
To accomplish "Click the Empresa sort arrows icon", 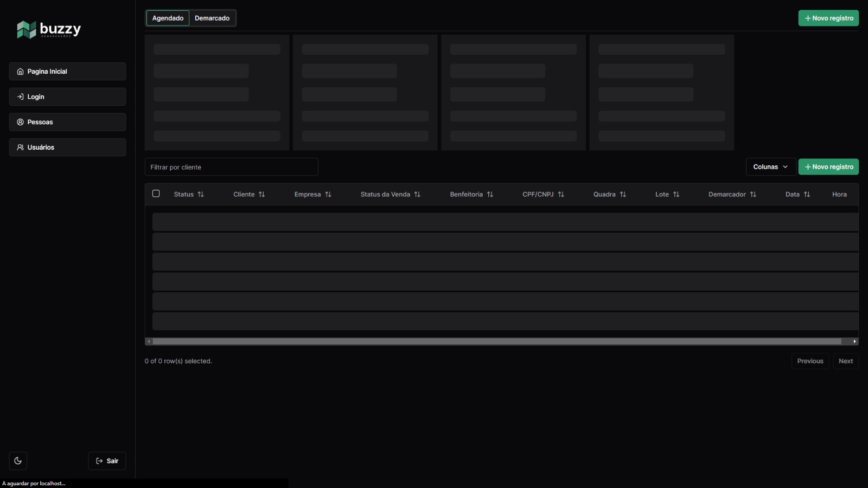I will pos(328,195).
